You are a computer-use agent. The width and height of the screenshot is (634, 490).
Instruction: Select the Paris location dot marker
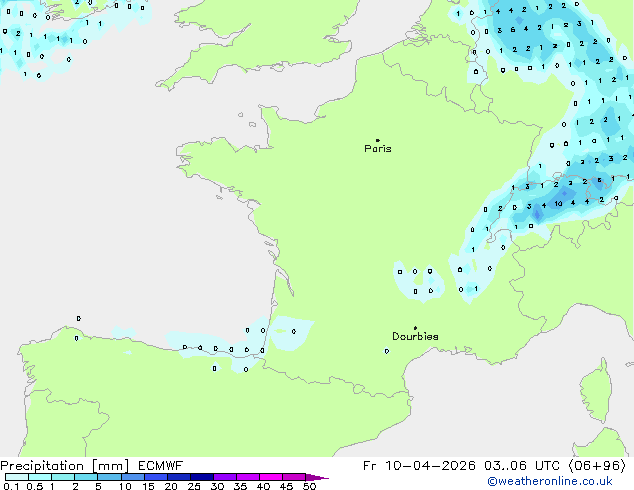click(378, 140)
